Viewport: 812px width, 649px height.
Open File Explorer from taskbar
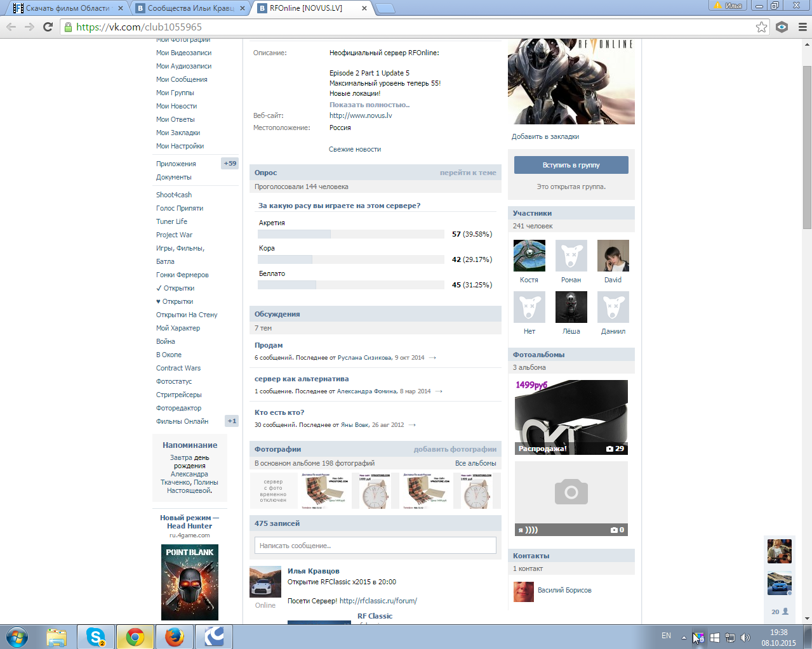[57, 636]
